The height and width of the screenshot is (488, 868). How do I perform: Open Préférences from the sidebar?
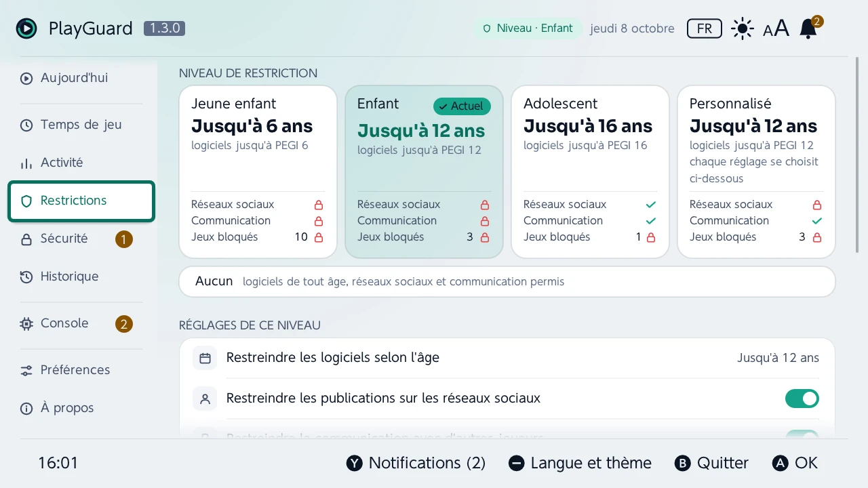click(81, 370)
